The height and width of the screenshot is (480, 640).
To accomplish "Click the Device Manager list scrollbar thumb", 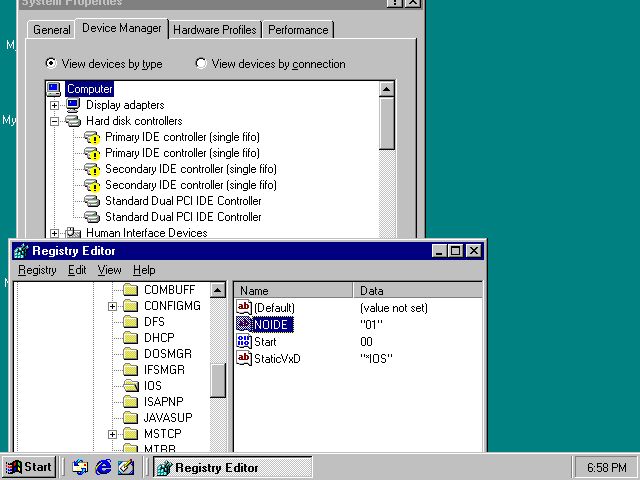I will (x=387, y=124).
